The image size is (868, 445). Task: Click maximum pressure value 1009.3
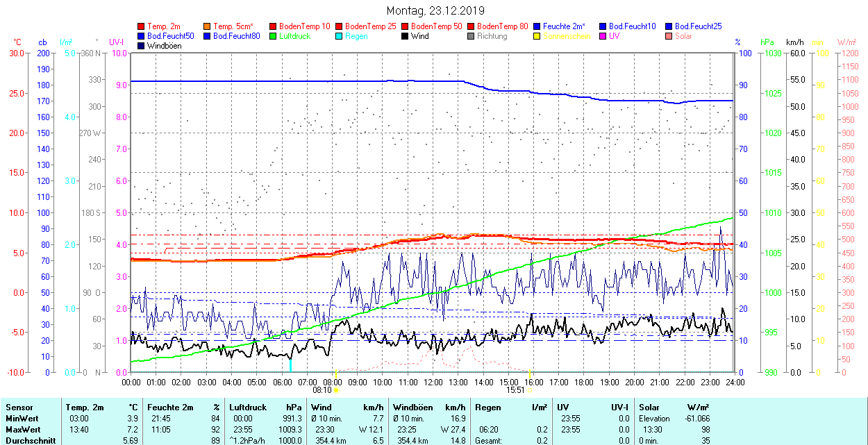tap(290, 430)
